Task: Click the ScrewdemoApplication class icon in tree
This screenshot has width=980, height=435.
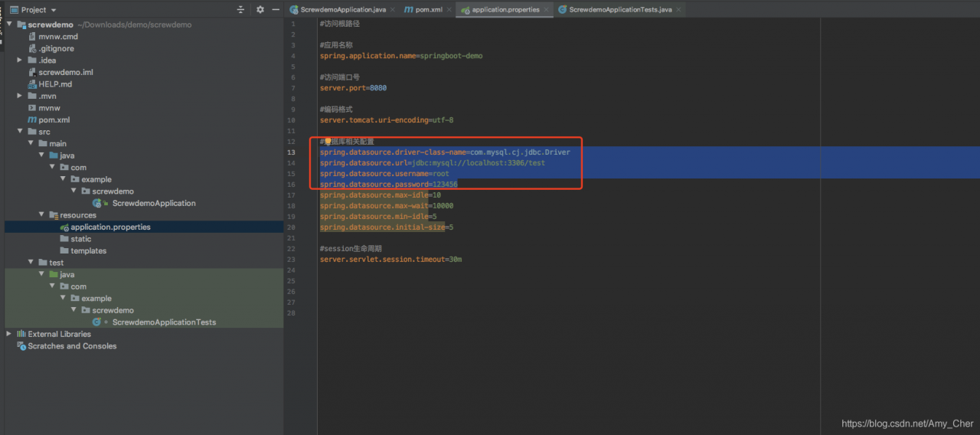Action: tap(97, 204)
